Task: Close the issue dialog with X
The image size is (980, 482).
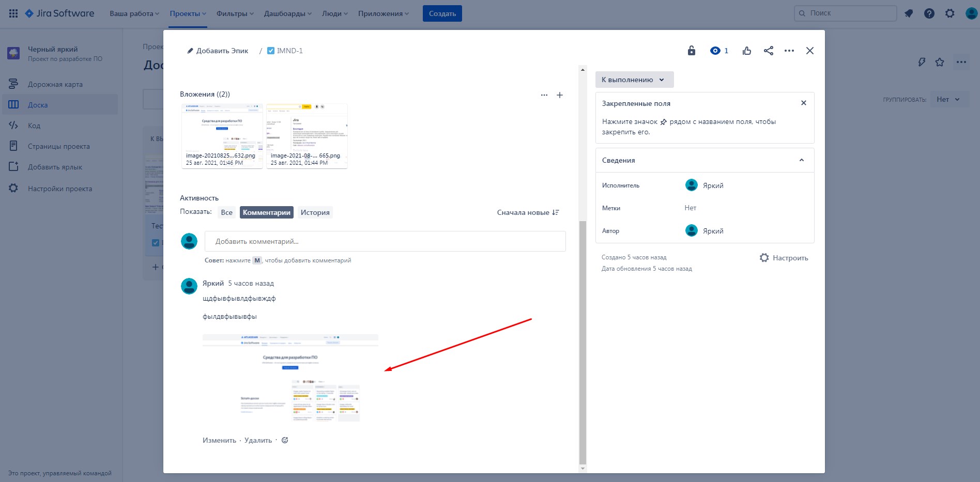Action: tap(810, 51)
